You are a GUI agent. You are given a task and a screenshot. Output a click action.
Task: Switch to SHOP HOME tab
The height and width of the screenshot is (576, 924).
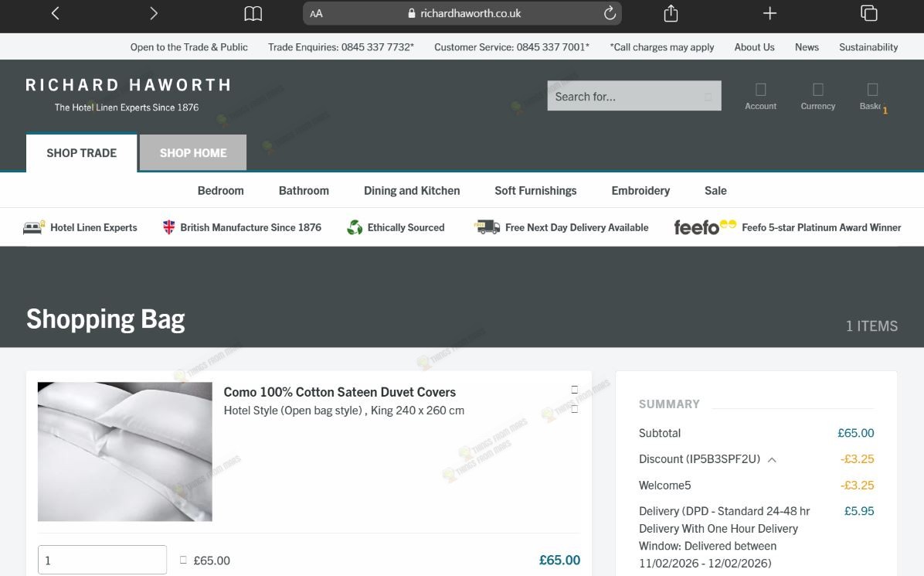[x=193, y=152]
